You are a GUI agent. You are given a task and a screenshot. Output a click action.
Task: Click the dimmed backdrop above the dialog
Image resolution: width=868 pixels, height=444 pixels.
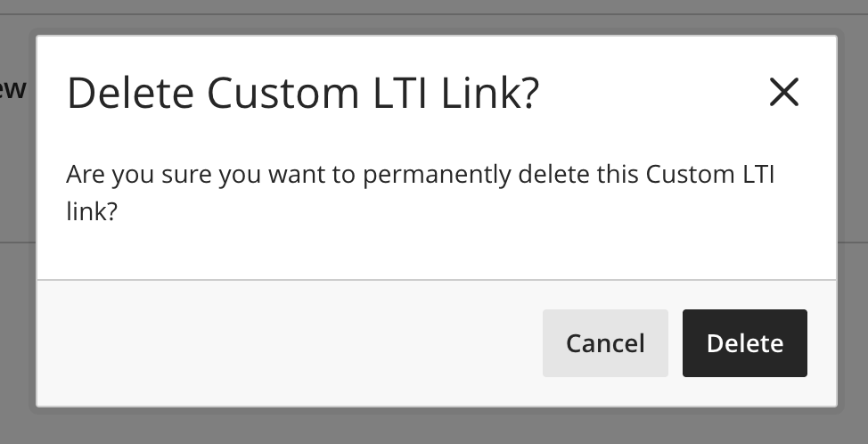(434, 16)
